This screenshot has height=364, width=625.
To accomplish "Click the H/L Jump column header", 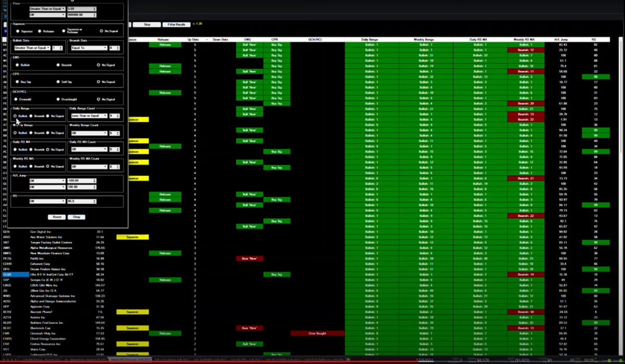I will pyautogui.click(x=563, y=40).
